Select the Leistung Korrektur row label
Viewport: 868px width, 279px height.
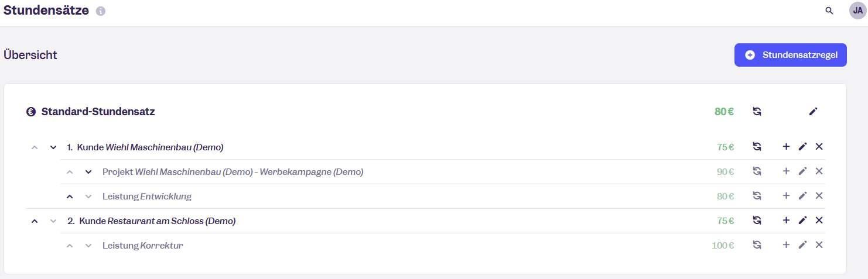142,246
